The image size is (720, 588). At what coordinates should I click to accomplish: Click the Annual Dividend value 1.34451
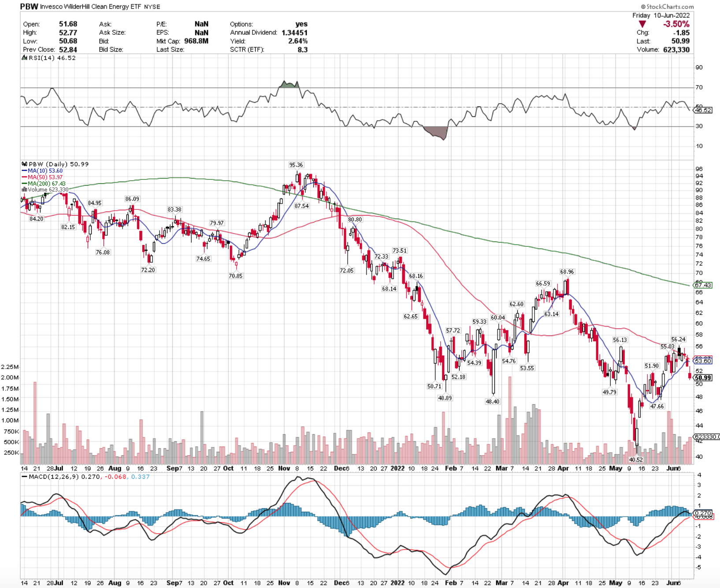pyautogui.click(x=294, y=33)
